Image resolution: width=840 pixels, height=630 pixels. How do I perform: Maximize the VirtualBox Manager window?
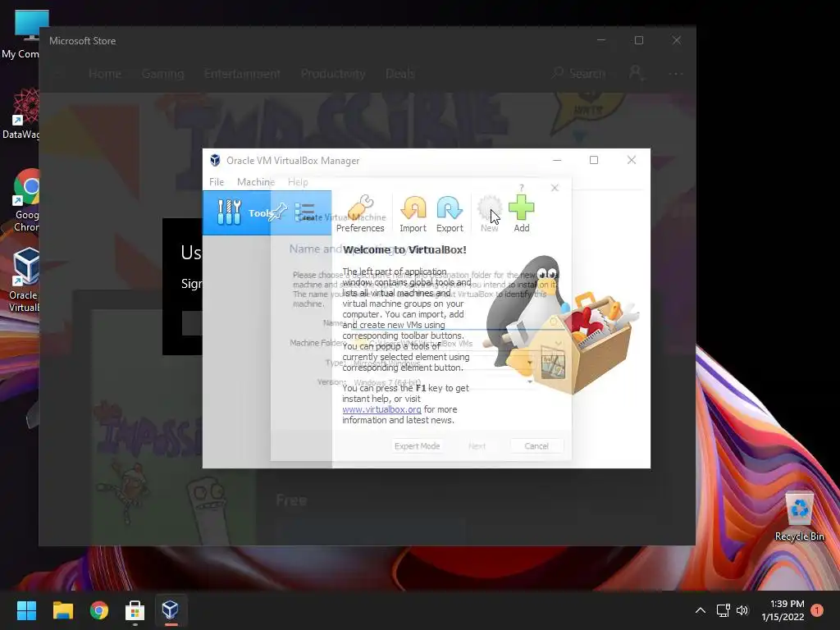[594, 160]
